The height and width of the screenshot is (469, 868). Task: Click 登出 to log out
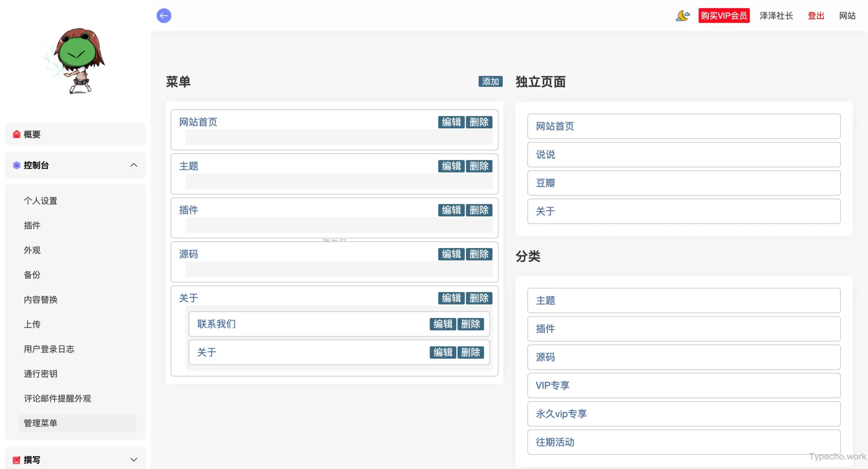point(816,16)
